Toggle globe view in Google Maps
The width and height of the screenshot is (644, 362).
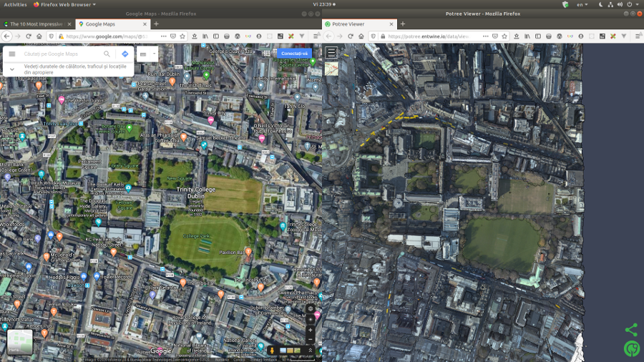point(311,308)
